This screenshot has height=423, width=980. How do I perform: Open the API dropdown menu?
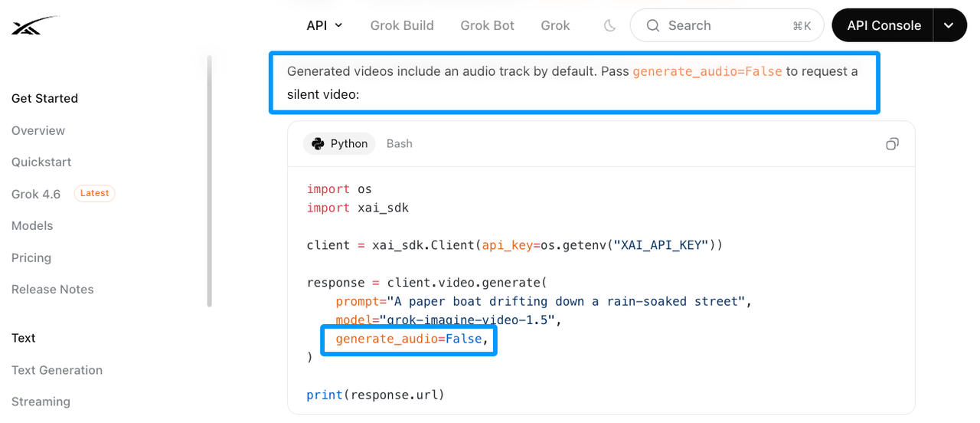[x=325, y=25]
